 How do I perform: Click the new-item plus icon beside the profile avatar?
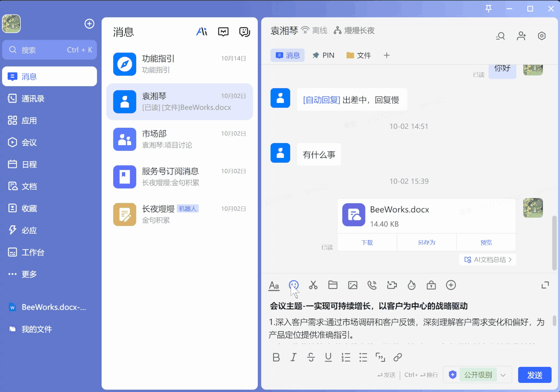pyautogui.click(x=89, y=24)
